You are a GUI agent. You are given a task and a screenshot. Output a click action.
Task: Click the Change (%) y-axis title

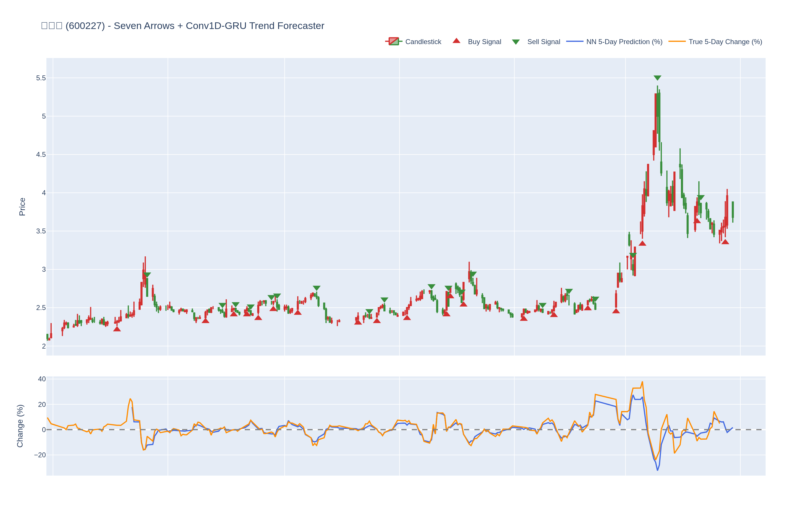[x=20, y=426]
